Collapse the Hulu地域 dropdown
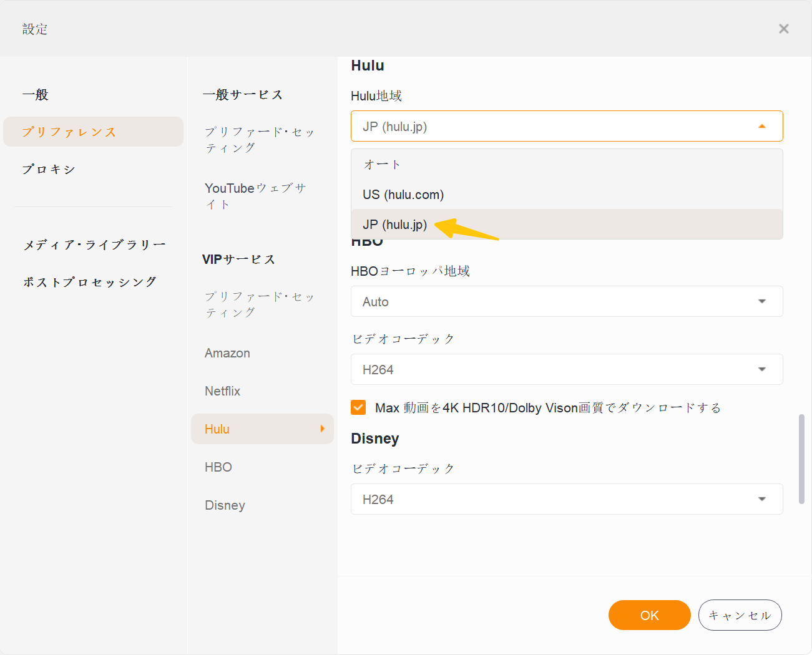Screen dimensions: 812x655 tap(567, 126)
